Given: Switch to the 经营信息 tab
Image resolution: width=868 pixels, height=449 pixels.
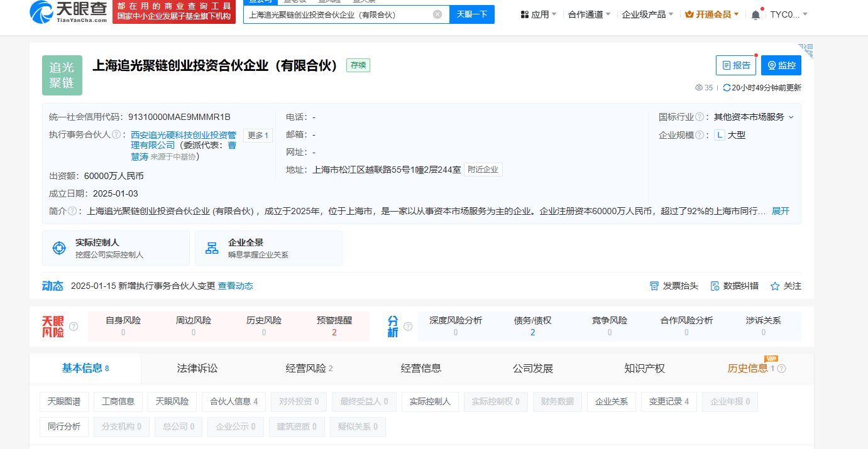Looking at the screenshot, I should pyautogui.click(x=421, y=369).
